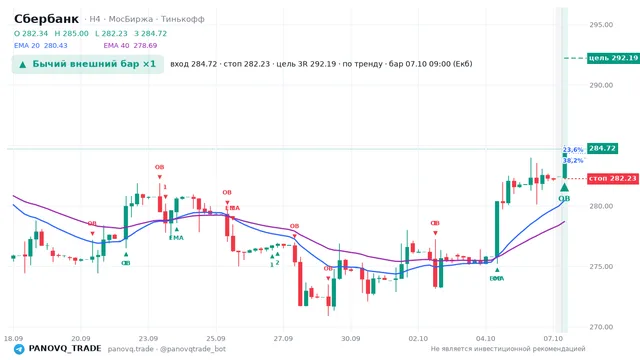Click the 02.10 date axis label
The image size is (640, 360).
pyautogui.click(x=418, y=338)
